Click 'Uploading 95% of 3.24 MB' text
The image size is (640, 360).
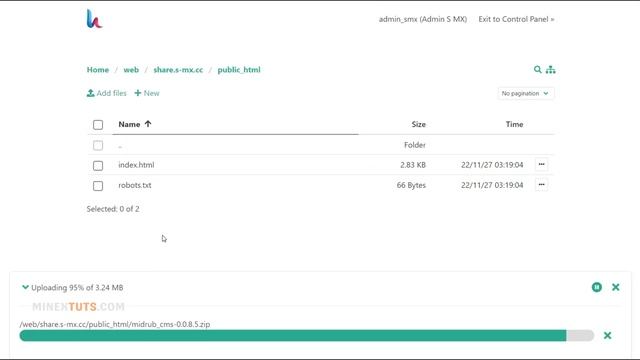coord(77,288)
